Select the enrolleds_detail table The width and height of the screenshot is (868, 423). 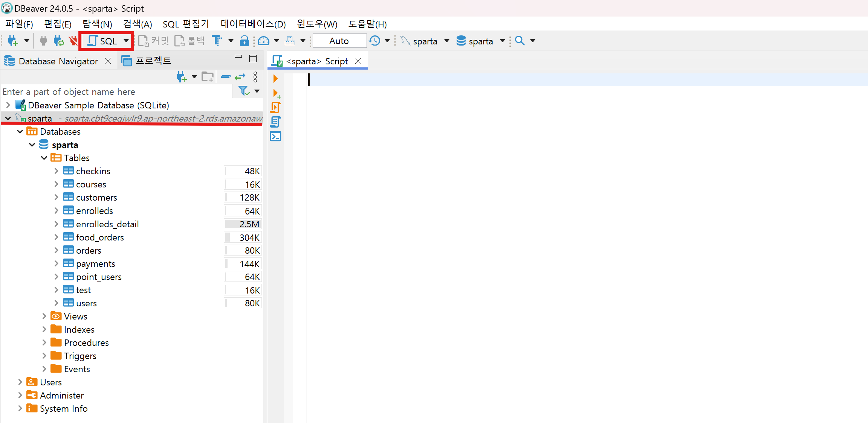[x=107, y=224]
